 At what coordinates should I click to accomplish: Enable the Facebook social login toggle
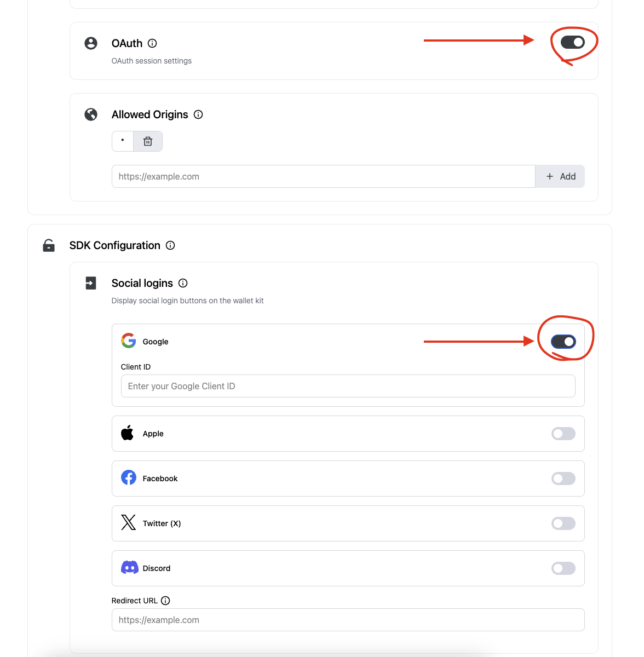tap(563, 478)
